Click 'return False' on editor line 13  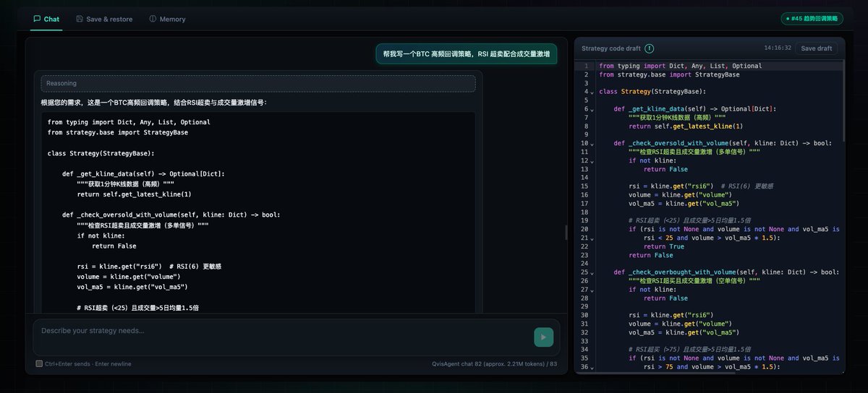coord(665,170)
